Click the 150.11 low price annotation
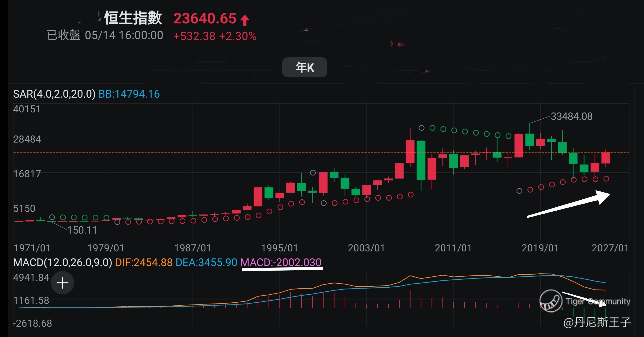 (82, 230)
